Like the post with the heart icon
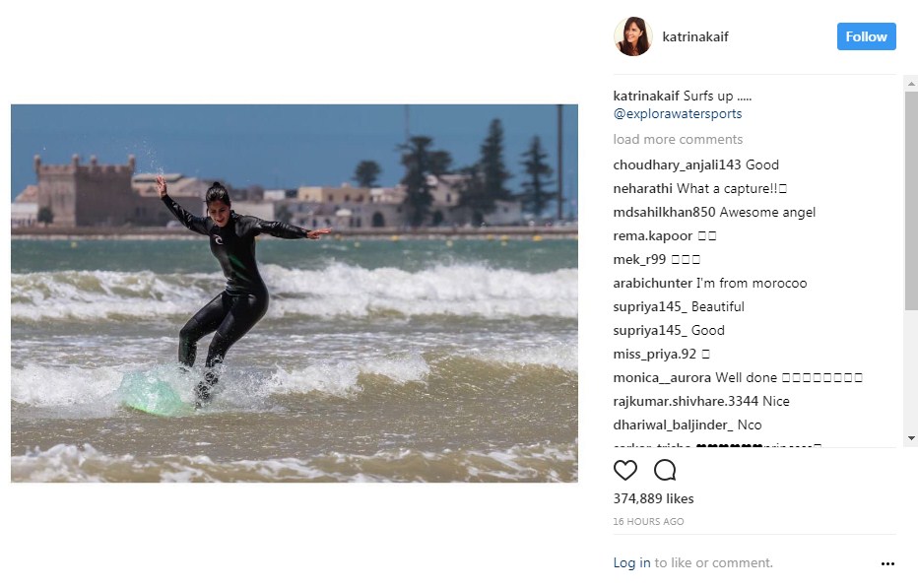918x588 pixels. click(624, 470)
